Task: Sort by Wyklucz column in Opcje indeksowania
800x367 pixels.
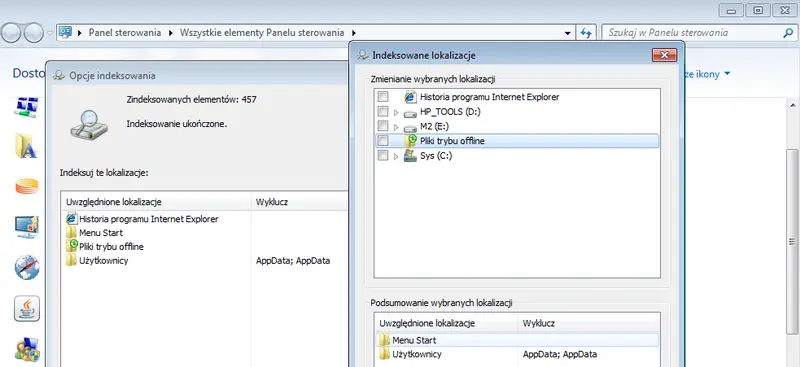Action: (299, 202)
